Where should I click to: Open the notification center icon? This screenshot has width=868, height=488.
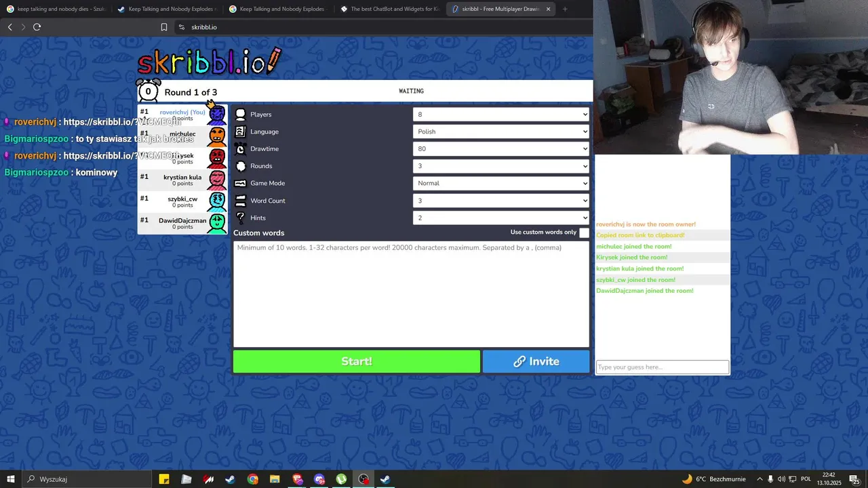click(x=854, y=479)
